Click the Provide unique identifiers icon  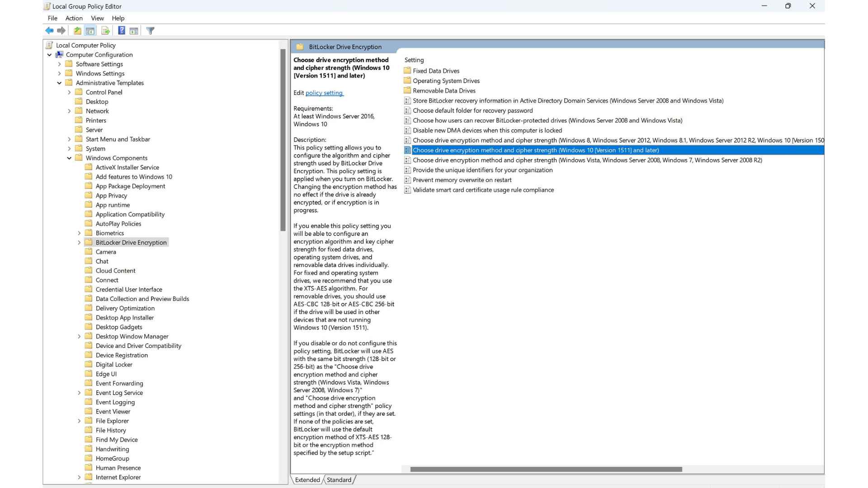407,170
